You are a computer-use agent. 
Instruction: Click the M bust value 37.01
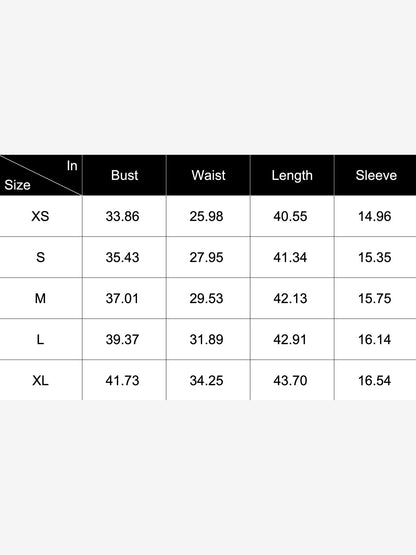(x=122, y=298)
